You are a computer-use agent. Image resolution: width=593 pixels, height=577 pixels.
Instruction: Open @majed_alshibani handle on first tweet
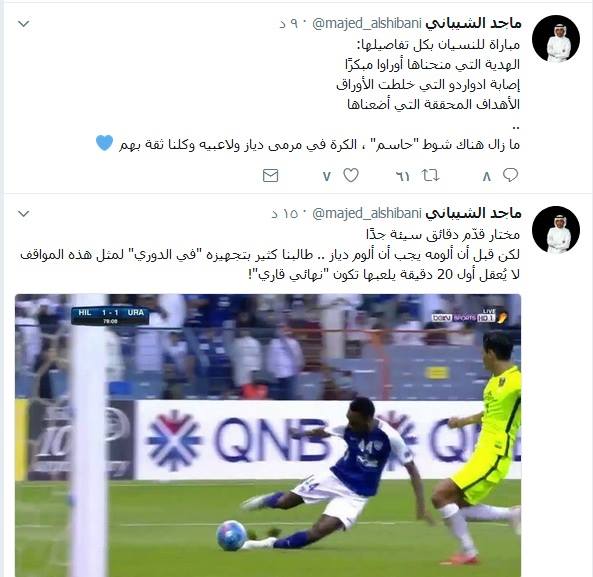366,23
